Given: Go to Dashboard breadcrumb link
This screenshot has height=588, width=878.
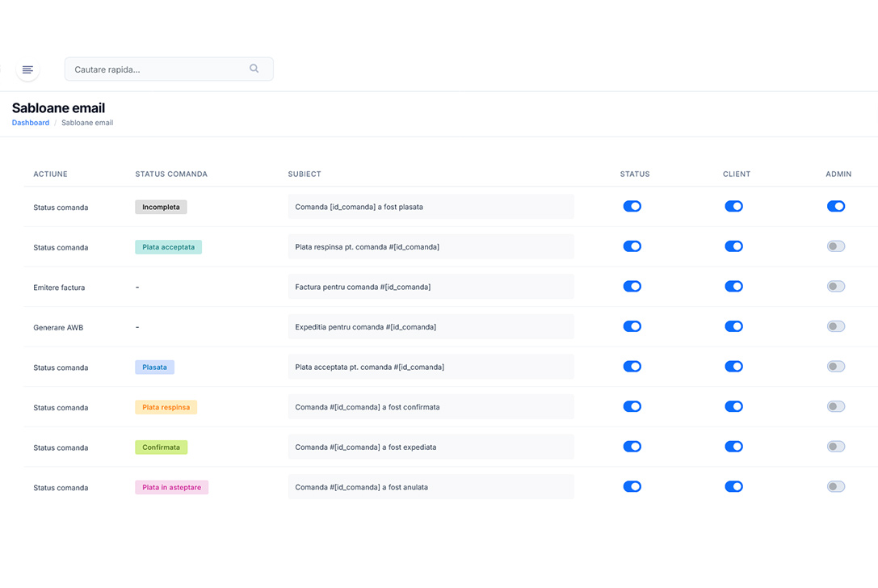Looking at the screenshot, I should pos(31,123).
